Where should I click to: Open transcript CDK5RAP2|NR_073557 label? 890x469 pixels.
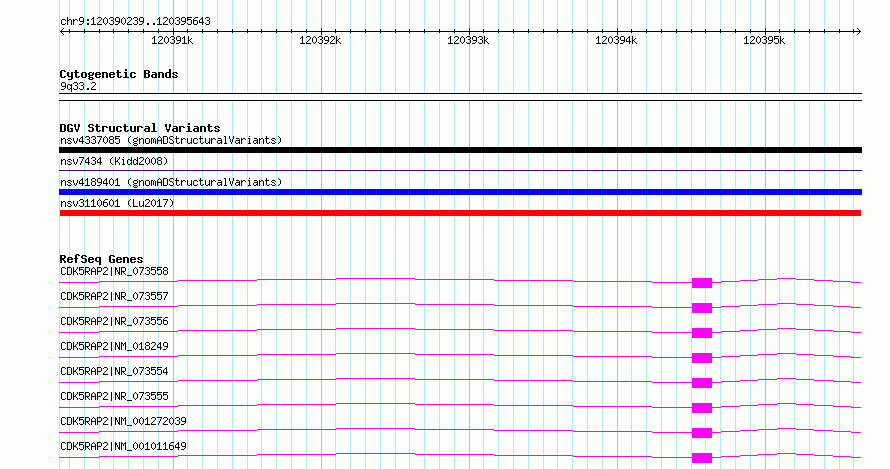(x=114, y=296)
